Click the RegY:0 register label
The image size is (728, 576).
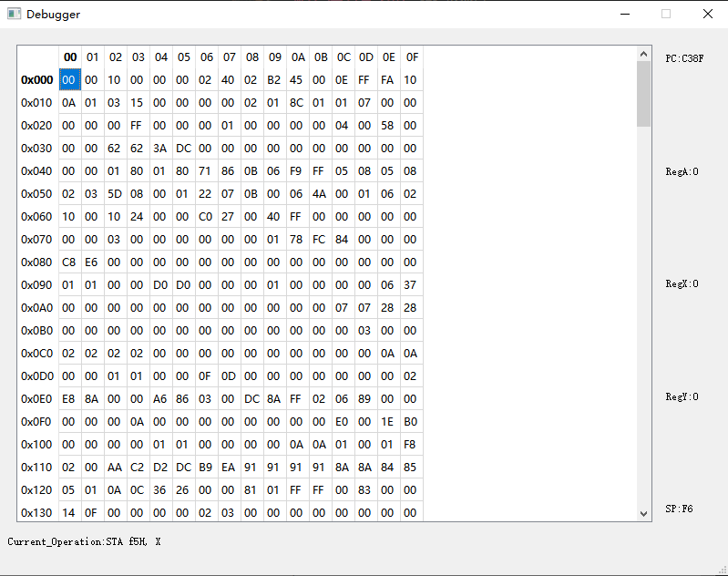(682, 396)
